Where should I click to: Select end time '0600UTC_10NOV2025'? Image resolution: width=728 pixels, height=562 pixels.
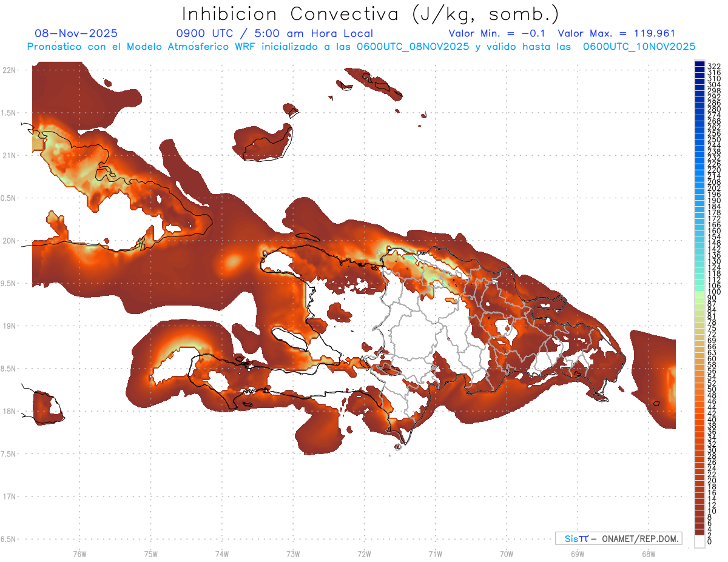[639, 46]
